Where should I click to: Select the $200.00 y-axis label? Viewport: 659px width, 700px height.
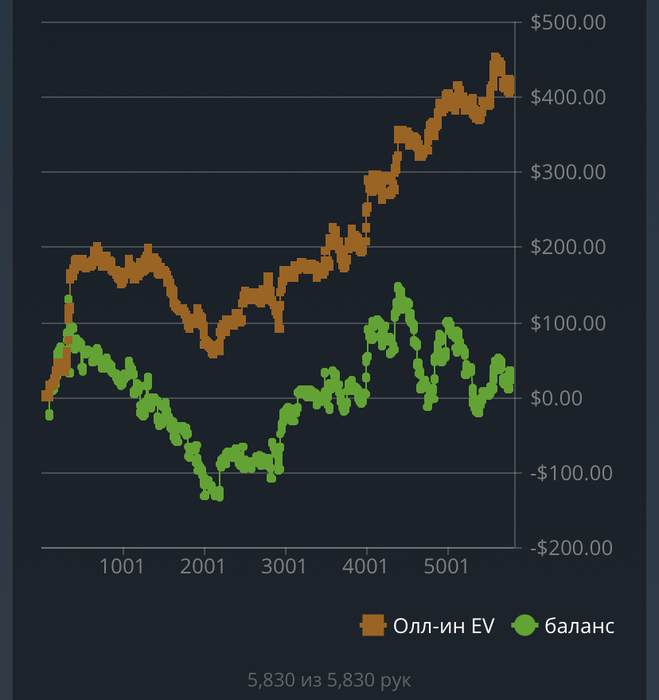(569, 247)
